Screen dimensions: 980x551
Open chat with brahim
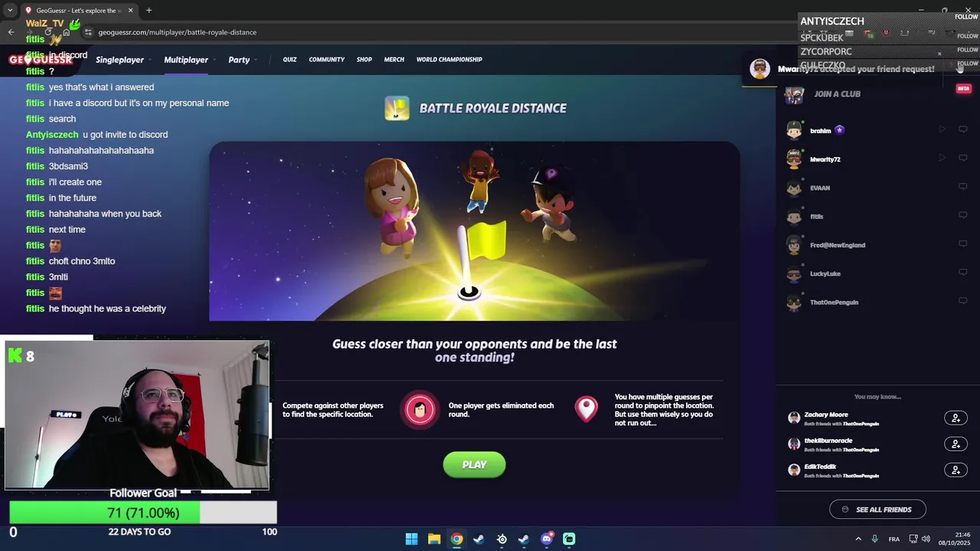point(962,129)
